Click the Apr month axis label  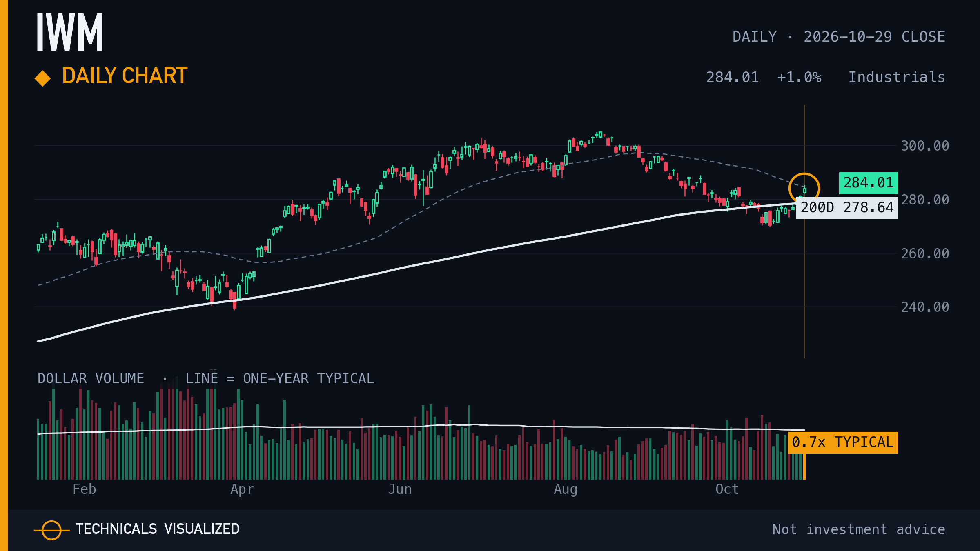click(242, 489)
